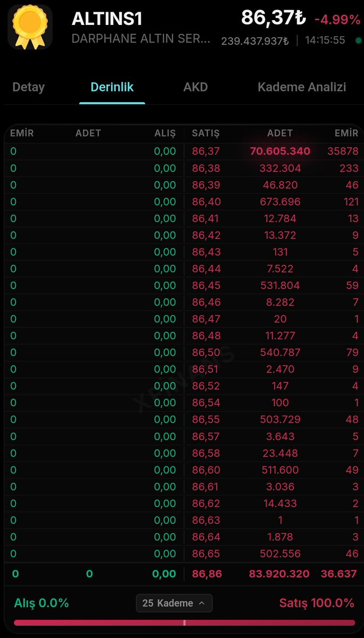This screenshot has height=638, width=364.
Task: Click the highlighted quantity 70.605.340
Action: tap(280, 151)
